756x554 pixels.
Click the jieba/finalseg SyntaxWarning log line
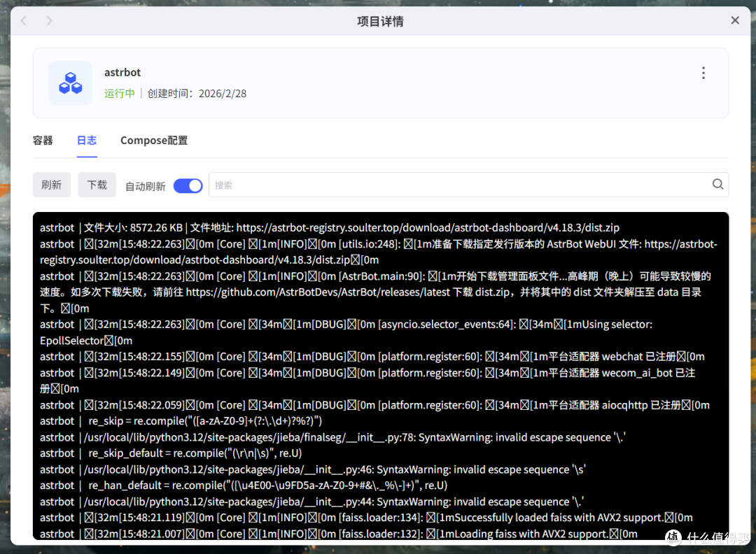click(x=332, y=437)
